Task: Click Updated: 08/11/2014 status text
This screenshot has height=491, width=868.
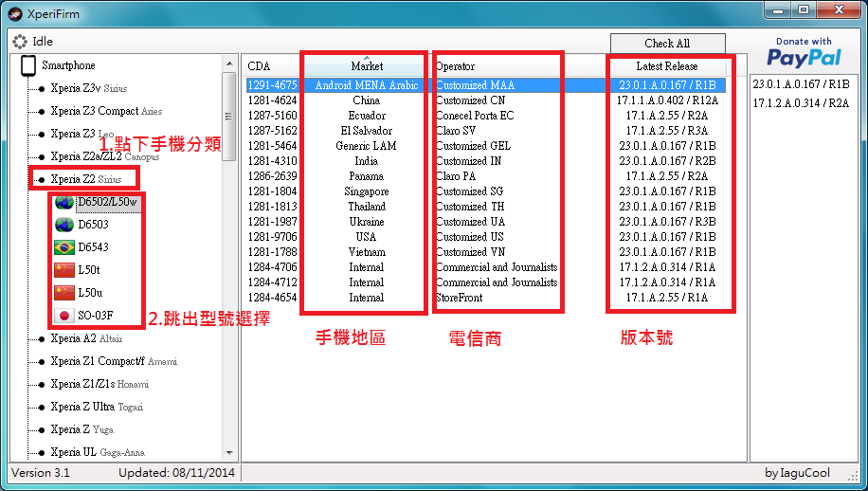Action: coord(176,473)
